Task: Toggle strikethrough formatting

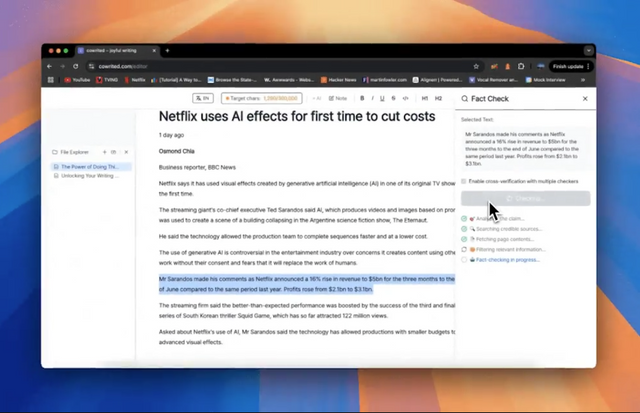Action: pos(393,98)
